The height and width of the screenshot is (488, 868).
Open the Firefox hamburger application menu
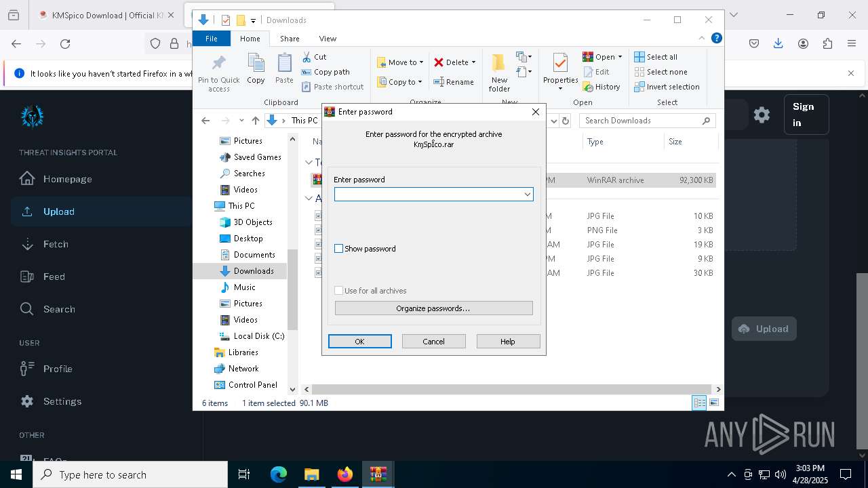tap(852, 44)
